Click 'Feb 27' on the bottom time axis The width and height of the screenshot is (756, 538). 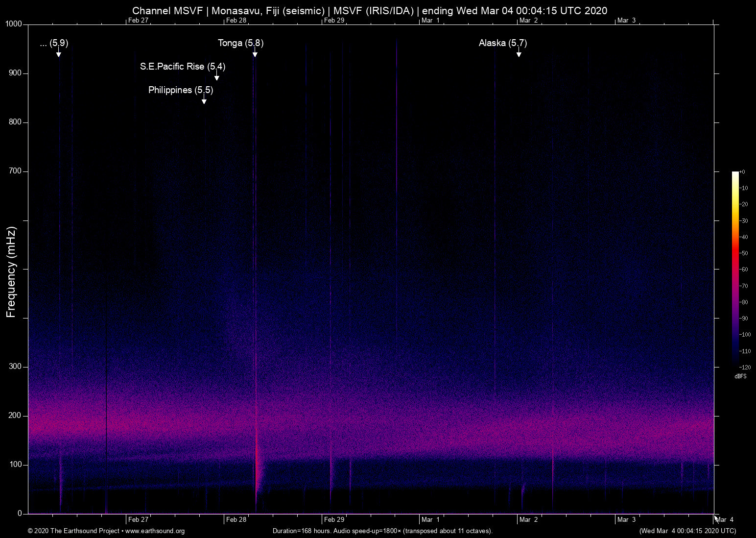tap(138, 520)
